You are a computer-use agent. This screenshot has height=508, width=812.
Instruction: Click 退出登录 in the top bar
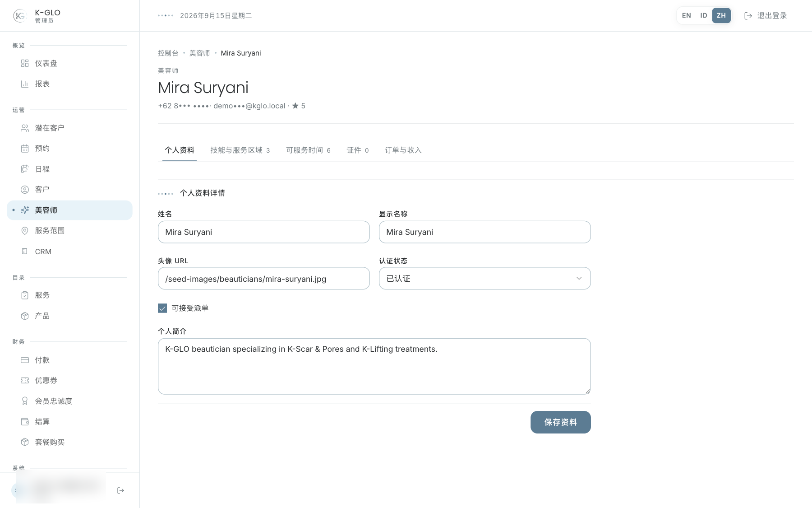point(765,16)
